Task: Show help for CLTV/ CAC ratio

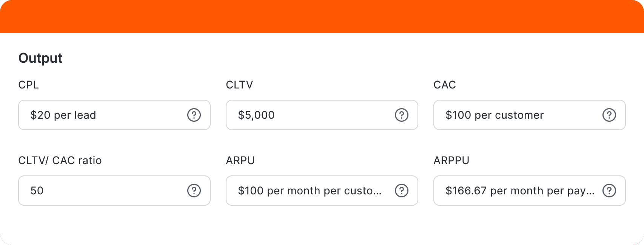Action: pyautogui.click(x=194, y=191)
